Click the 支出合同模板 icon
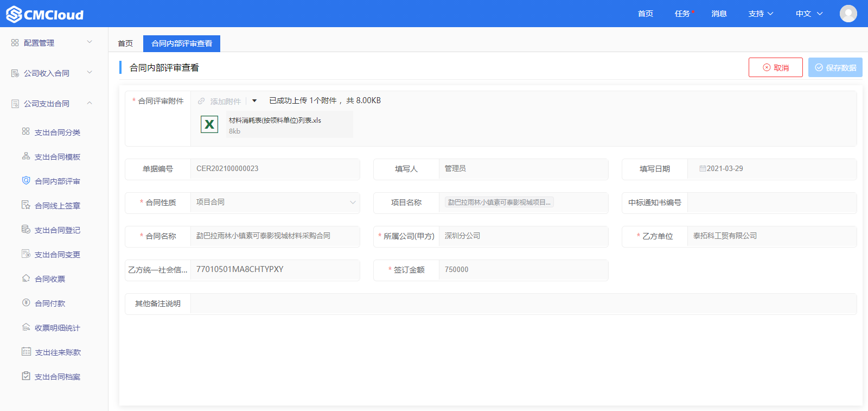 [x=25, y=156]
